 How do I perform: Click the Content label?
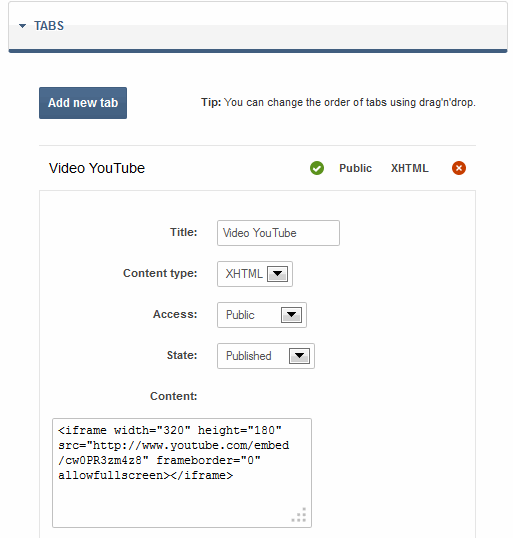pyautogui.click(x=174, y=396)
